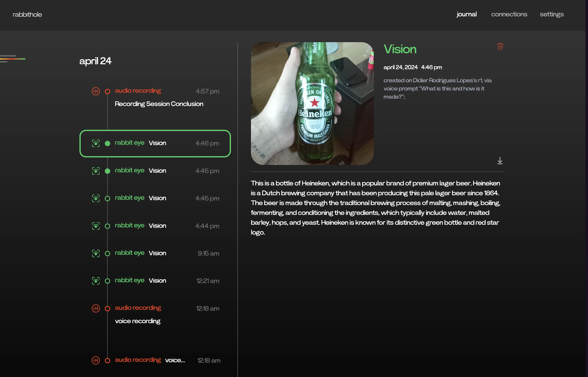588x377 pixels.
Task: Select hollow timeline dot at 9:15 am
Action: coord(107,253)
